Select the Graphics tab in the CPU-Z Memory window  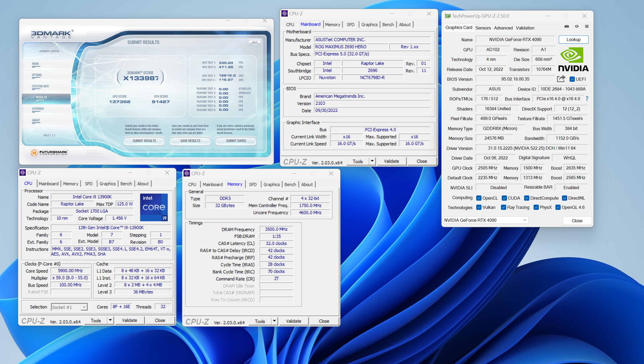[x=272, y=184]
